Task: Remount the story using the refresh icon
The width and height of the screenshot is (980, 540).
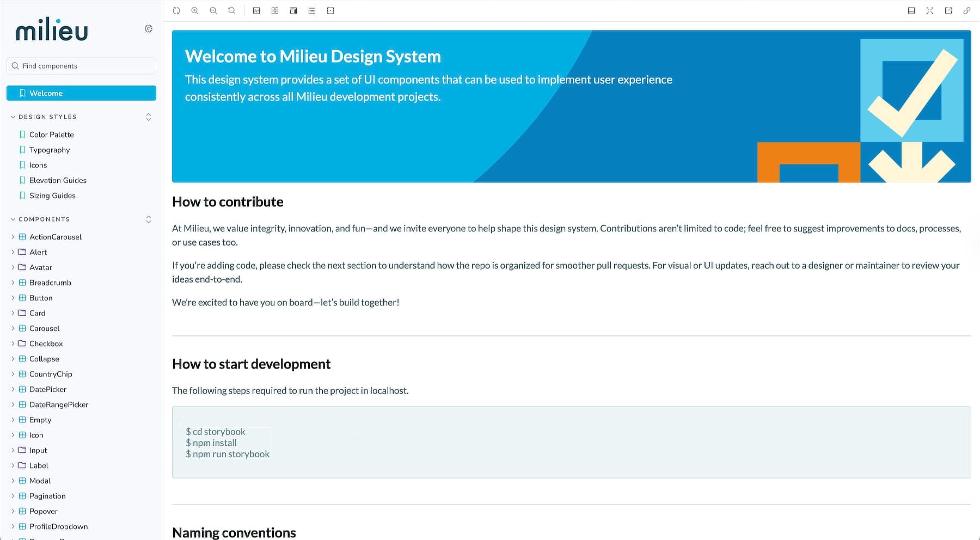Action: coord(176,10)
